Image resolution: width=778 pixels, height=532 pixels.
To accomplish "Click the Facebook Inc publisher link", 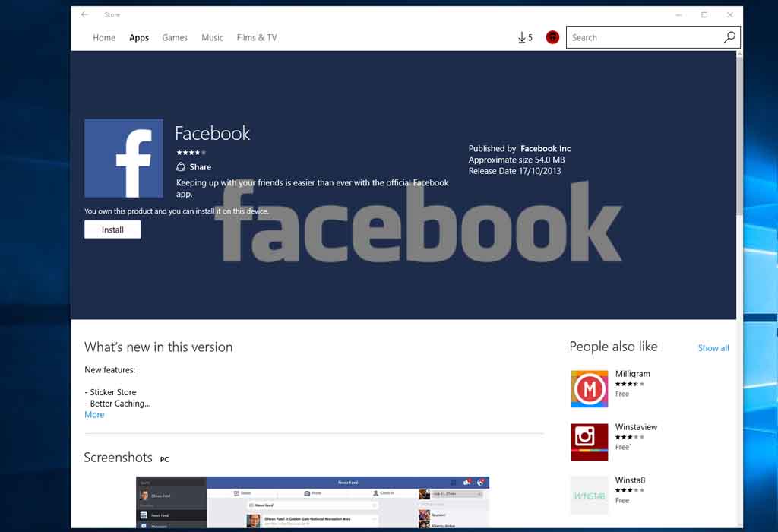I will [545, 149].
